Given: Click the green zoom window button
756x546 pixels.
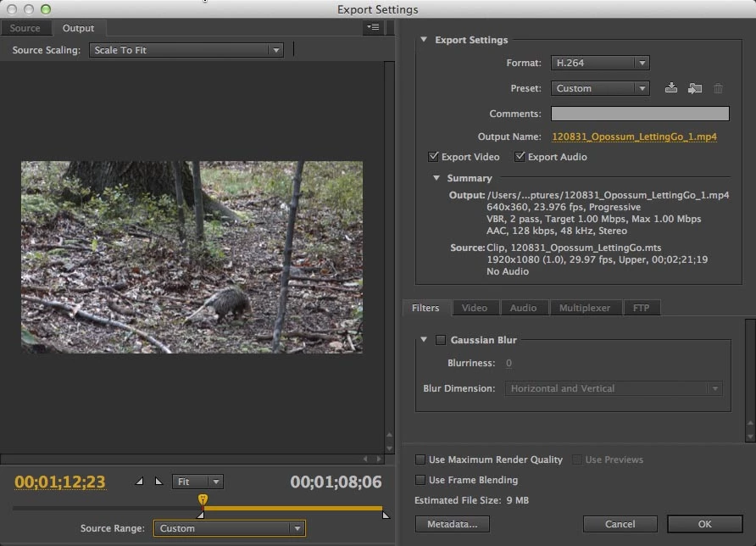Looking at the screenshot, I should [x=46, y=9].
